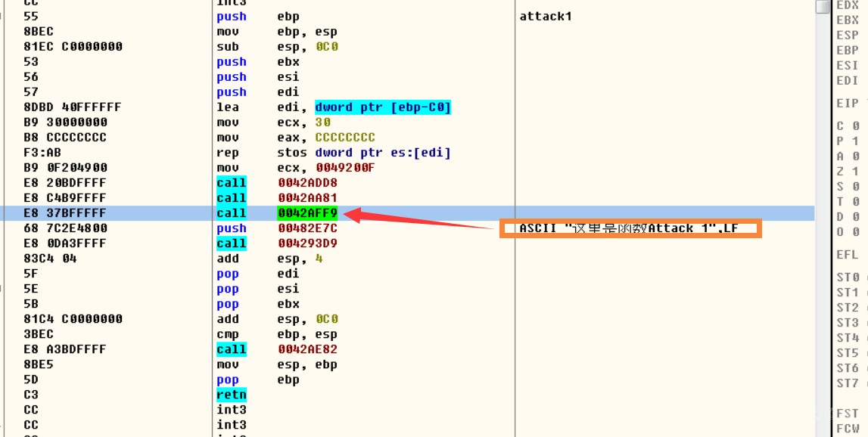This screenshot has height=437, width=868.
Task: Click the O flag value
Action: pos(856,232)
